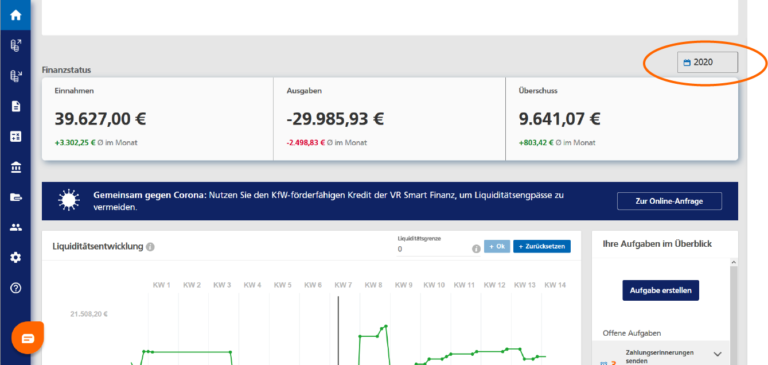Open the incoming documents sidebar icon
The width and height of the screenshot is (768, 365).
[x=16, y=76]
